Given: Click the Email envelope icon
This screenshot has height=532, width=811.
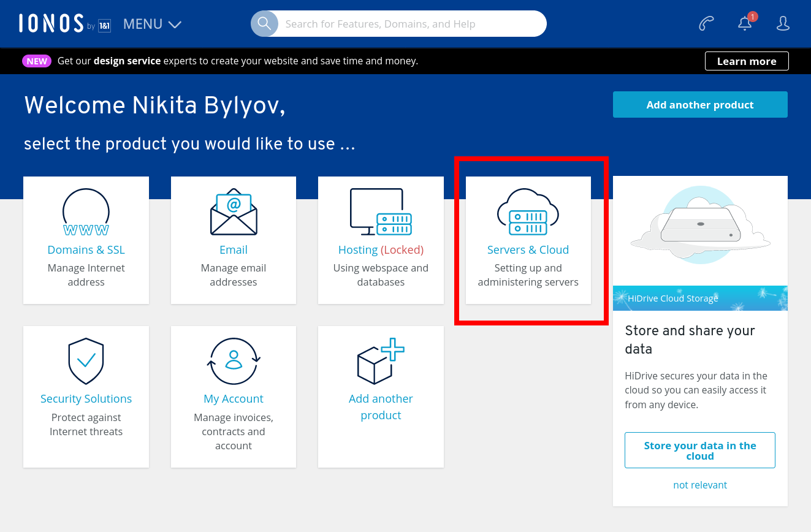Looking at the screenshot, I should (x=234, y=212).
